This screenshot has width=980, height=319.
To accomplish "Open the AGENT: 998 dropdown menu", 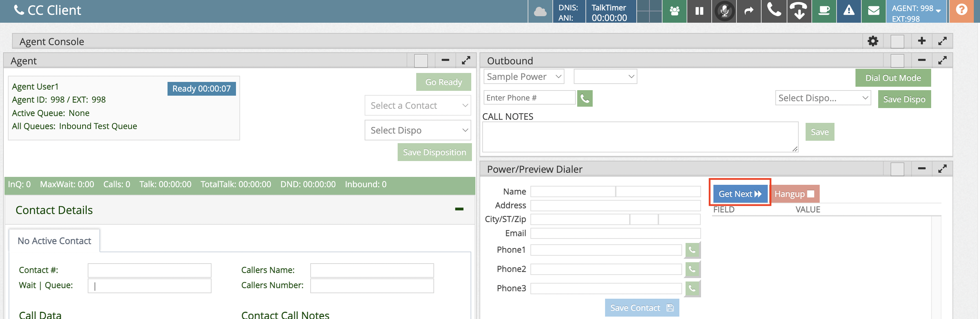I will click(916, 11).
